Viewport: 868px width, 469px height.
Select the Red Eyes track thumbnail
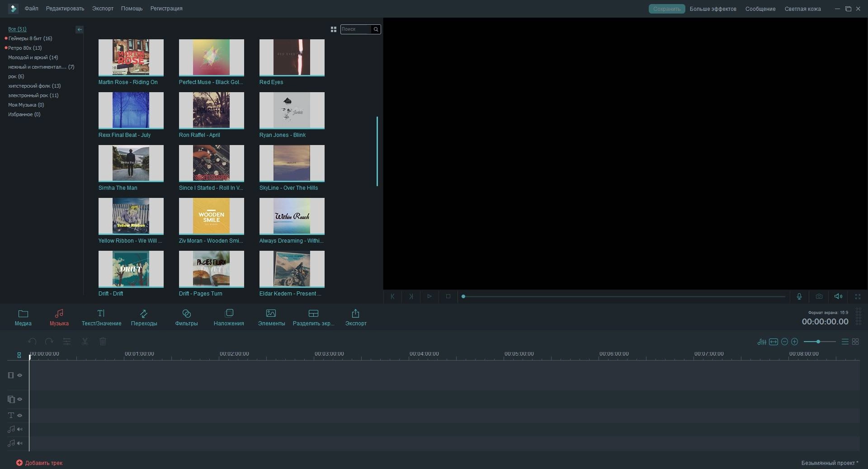(292, 57)
